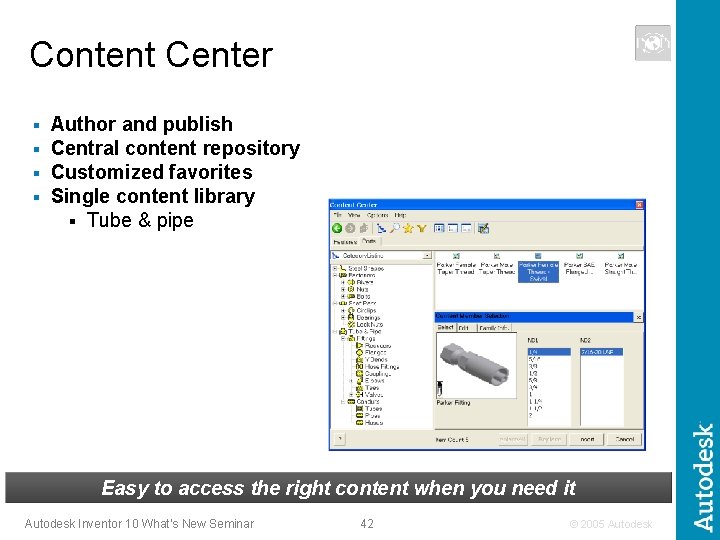Screen dimensions: 720x540
Task: Expand the Steel Shapes tree node
Action: pyautogui.click(x=335, y=268)
